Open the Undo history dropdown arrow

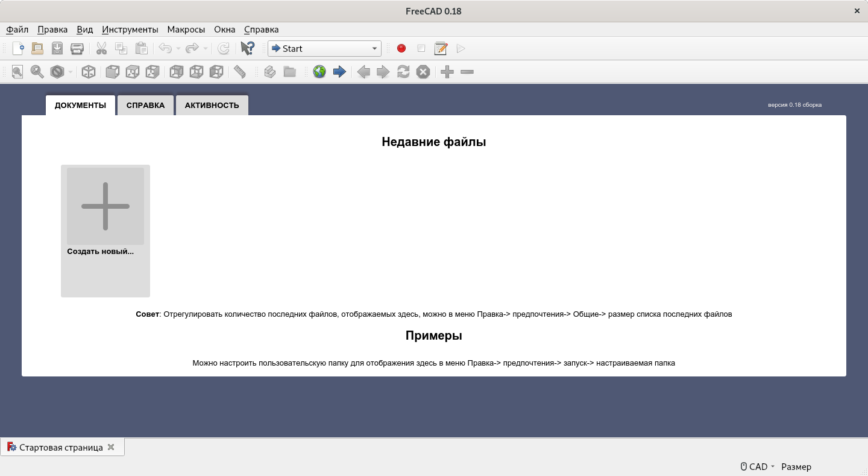pos(178,48)
